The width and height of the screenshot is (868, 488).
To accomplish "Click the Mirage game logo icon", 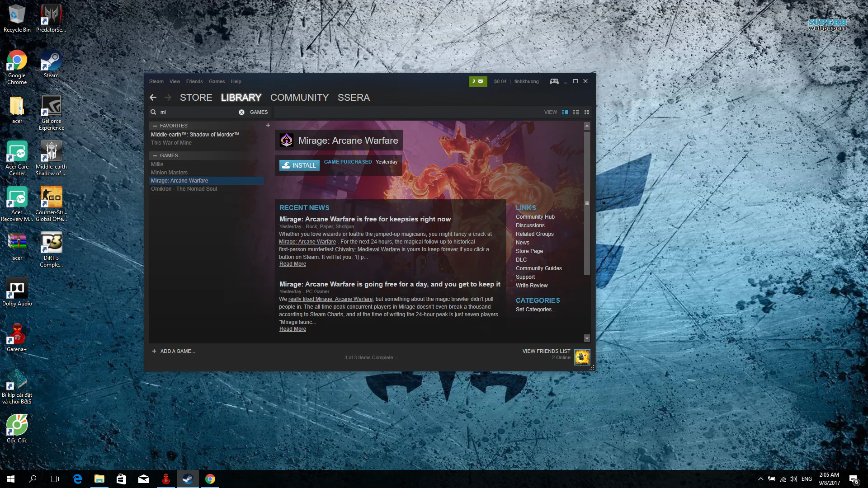I will click(x=286, y=140).
